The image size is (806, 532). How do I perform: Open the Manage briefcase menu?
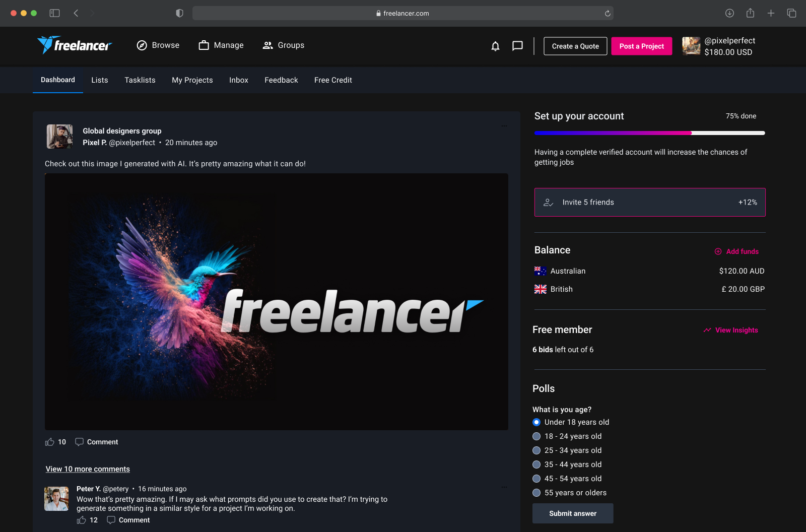pyautogui.click(x=221, y=45)
